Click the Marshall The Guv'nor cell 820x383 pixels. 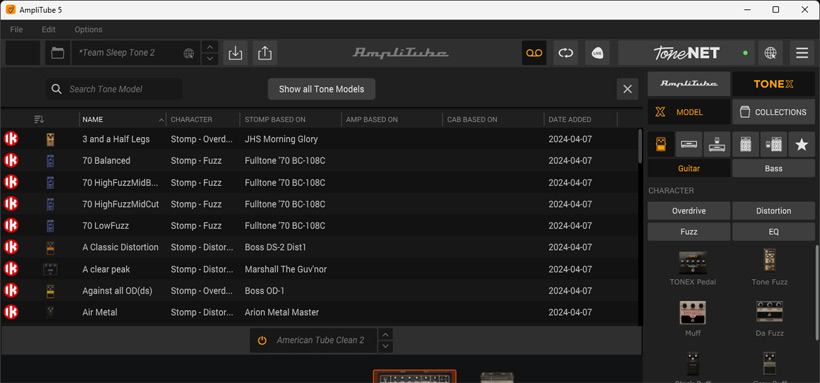(286, 269)
